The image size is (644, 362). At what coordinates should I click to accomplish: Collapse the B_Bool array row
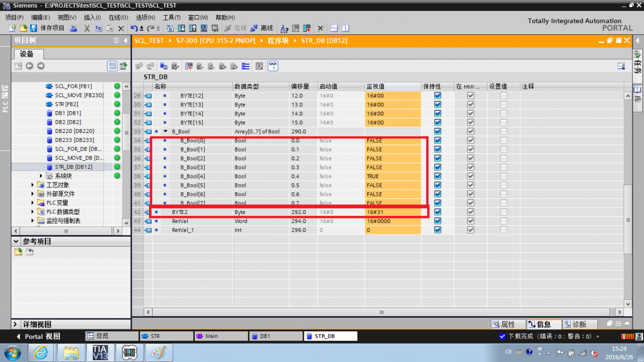165,131
